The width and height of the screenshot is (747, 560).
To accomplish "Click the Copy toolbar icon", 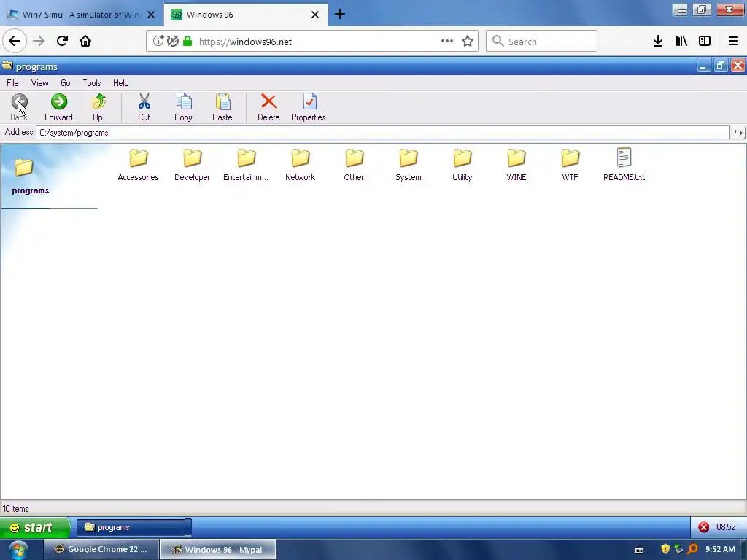I will [183, 101].
